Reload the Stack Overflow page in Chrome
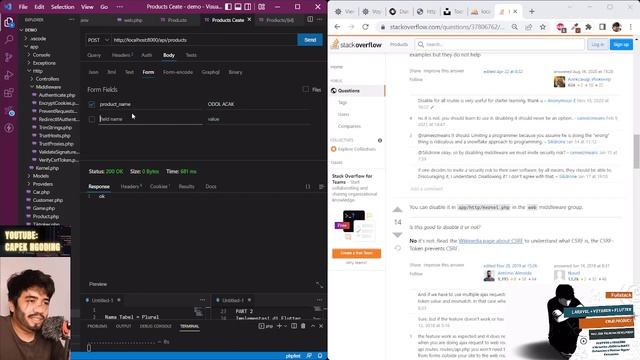The image size is (640, 360). click(x=365, y=27)
